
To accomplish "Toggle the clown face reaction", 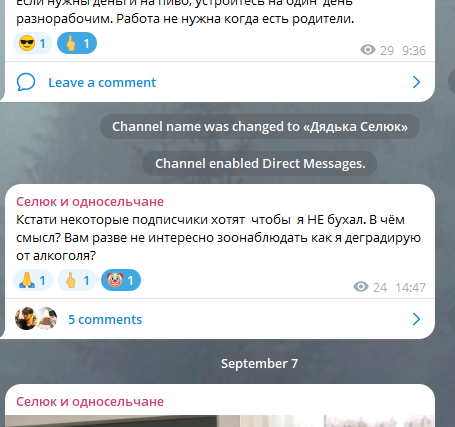I will [x=121, y=280].
